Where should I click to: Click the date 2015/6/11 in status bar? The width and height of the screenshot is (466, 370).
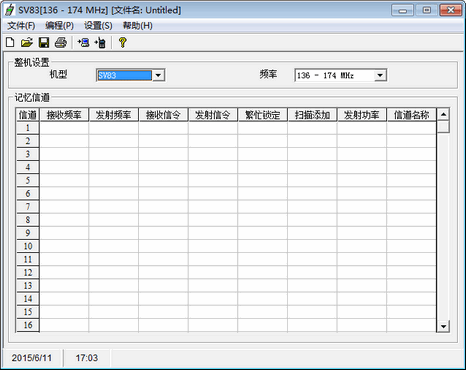click(32, 358)
